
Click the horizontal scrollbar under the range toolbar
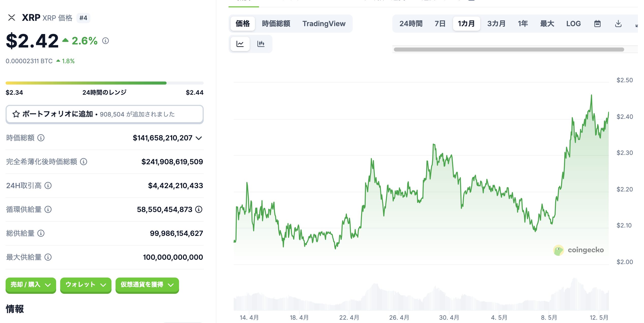click(x=509, y=50)
